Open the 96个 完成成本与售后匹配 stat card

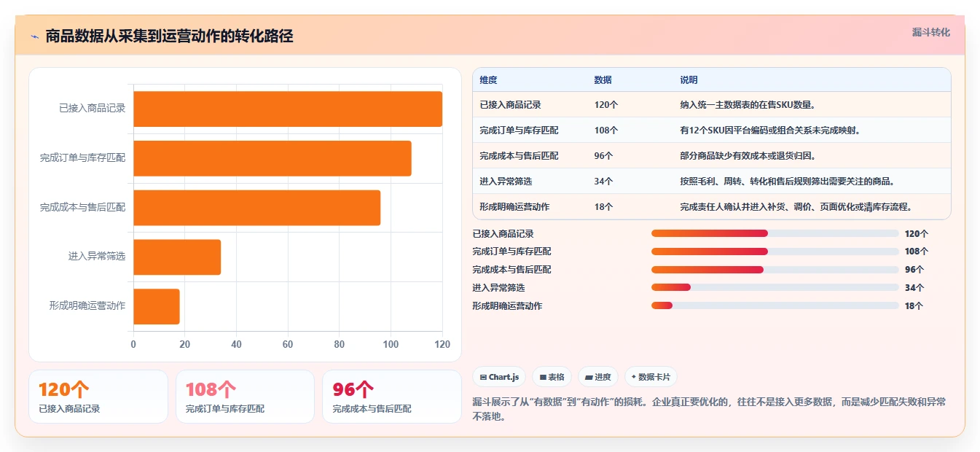click(392, 397)
